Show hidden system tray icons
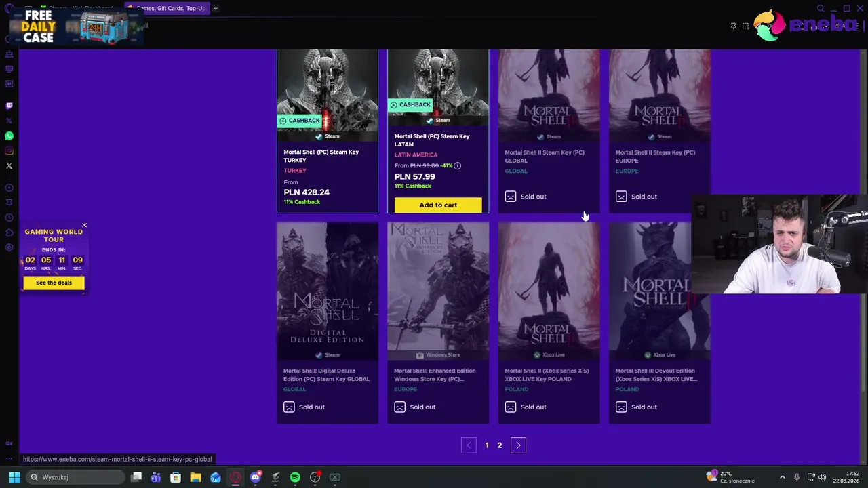Screen dimensions: 868x488 782,477
